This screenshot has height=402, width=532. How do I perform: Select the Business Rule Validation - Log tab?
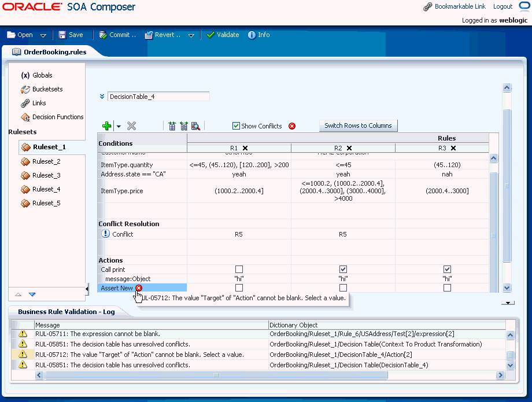pos(66,312)
